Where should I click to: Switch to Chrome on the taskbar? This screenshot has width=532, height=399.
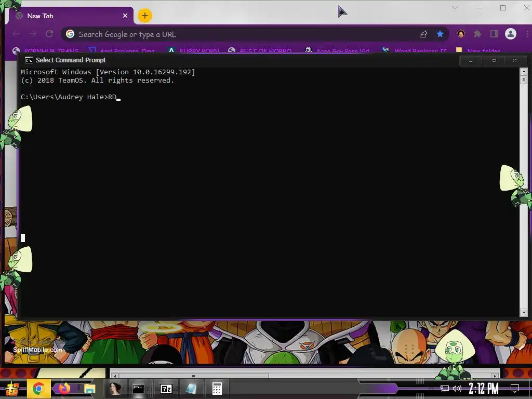(38, 389)
